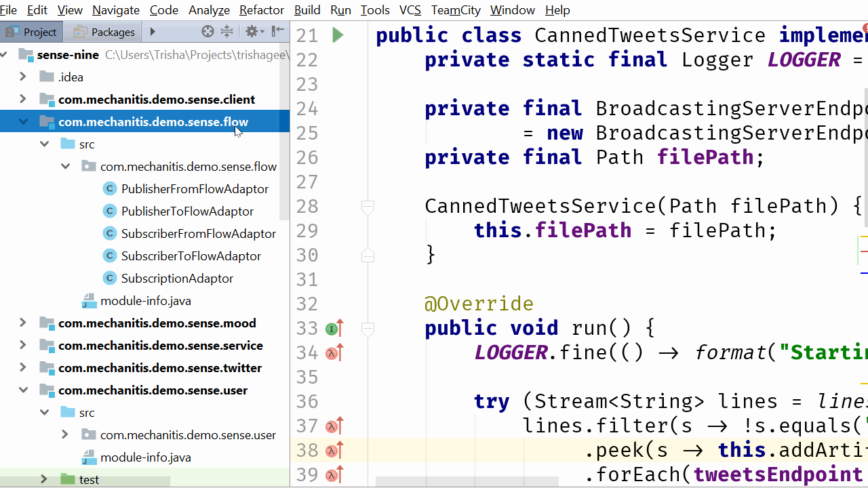Open the Refactor menu
868x488 pixels.
(261, 10)
